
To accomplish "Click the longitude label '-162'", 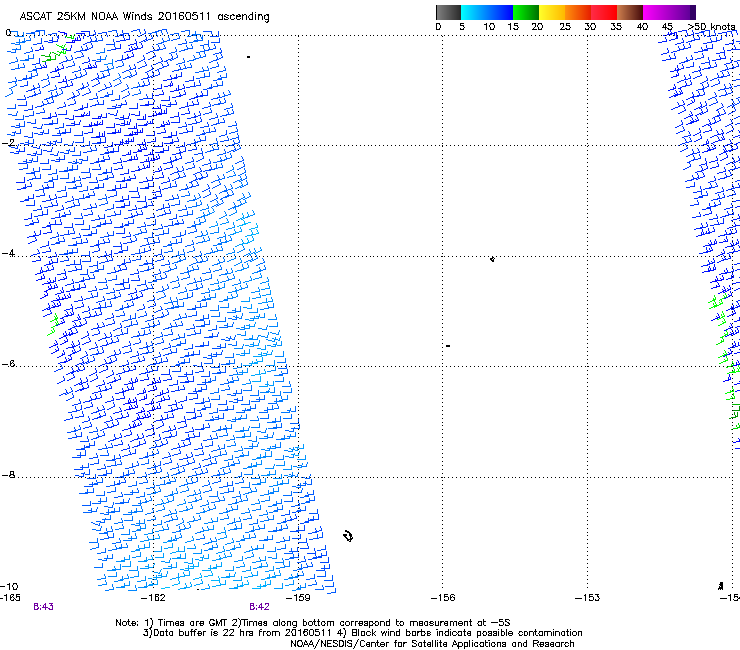I will click(154, 598).
